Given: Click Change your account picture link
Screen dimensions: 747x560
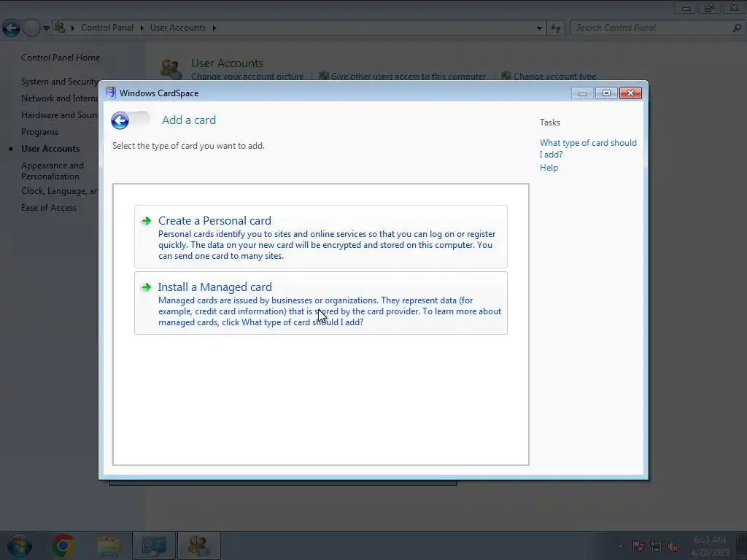Looking at the screenshot, I should [247, 76].
